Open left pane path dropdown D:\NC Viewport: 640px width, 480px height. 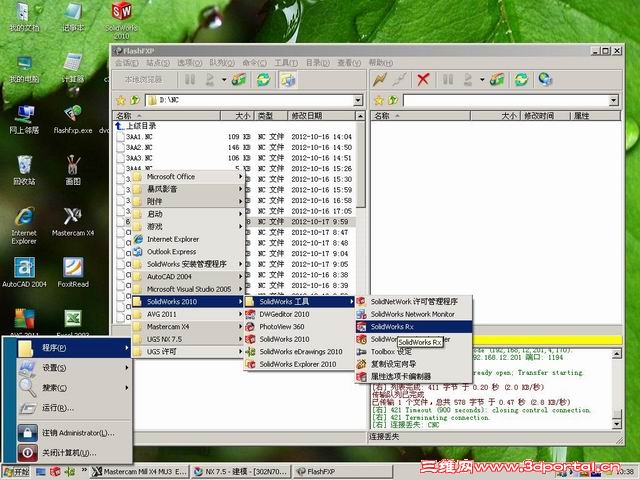click(358, 100)
